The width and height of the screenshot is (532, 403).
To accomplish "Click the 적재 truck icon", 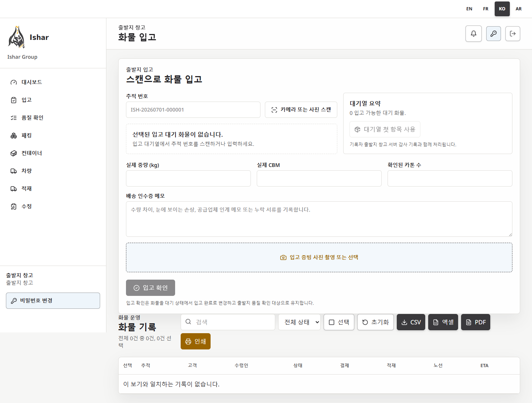I will click(14, 189).
